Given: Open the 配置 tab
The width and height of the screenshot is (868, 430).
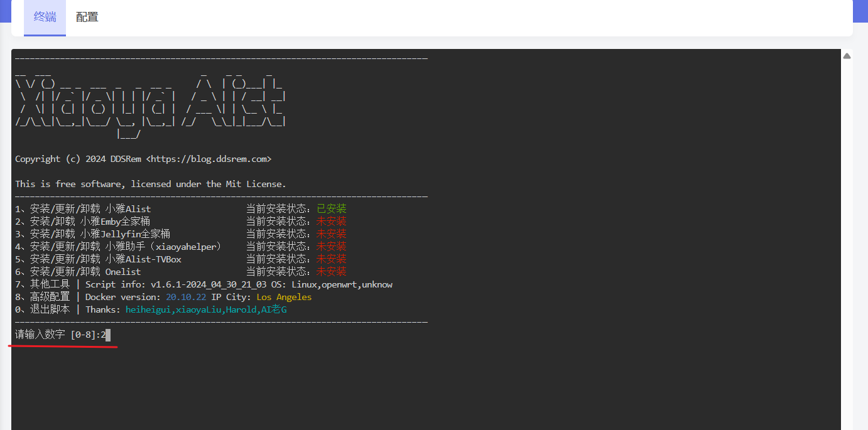Looking at the screenshot, I should click(x=87, y=18).
